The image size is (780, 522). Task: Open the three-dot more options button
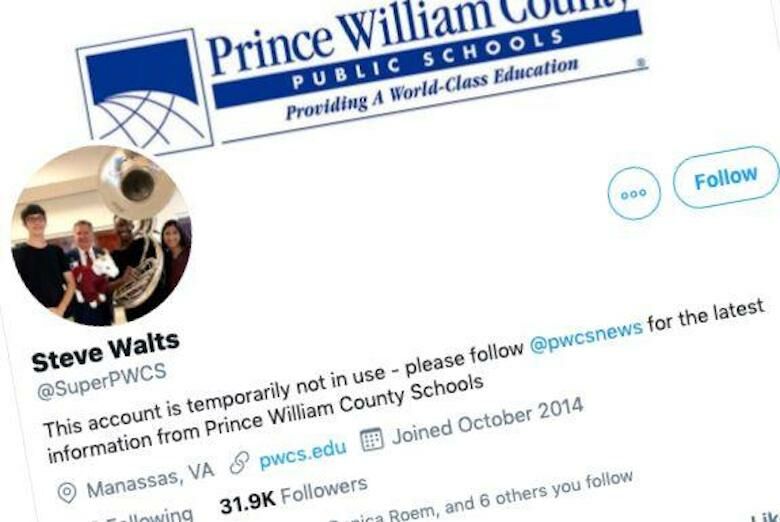tap(634, 194)
